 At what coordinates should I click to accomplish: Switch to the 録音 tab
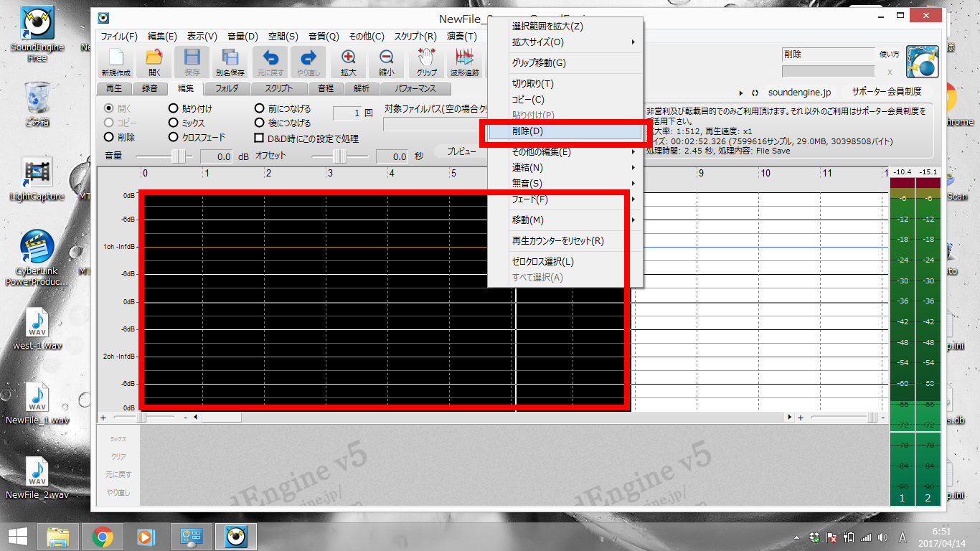[x=150, y=88]
